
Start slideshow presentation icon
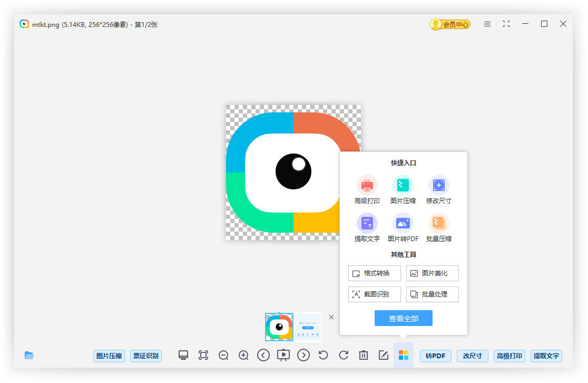[283, 355]
